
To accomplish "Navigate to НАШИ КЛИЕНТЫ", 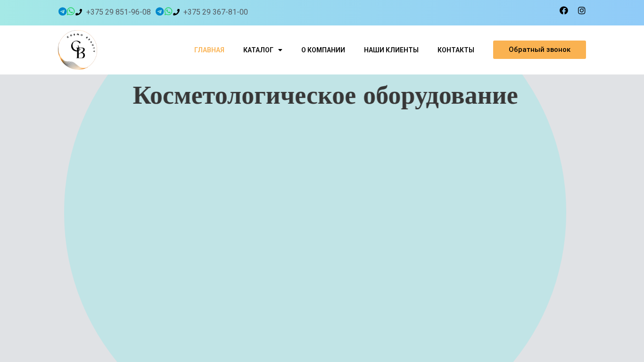I will tap(391, 50).
